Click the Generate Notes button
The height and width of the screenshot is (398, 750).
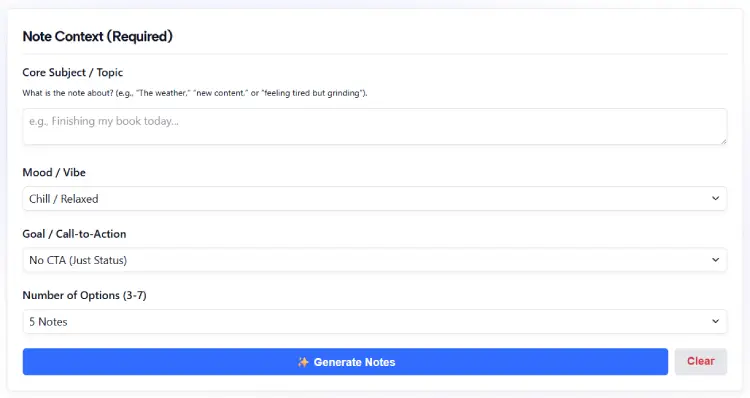click(x=345, y=362)
